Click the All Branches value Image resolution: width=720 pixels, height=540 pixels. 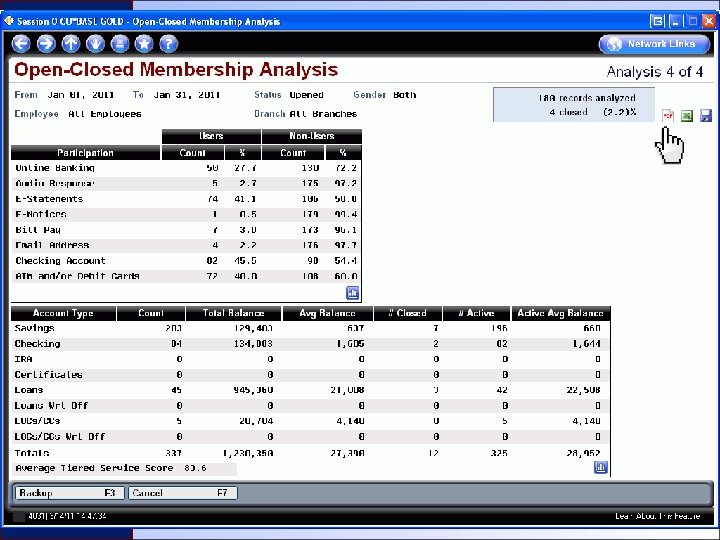323,114
